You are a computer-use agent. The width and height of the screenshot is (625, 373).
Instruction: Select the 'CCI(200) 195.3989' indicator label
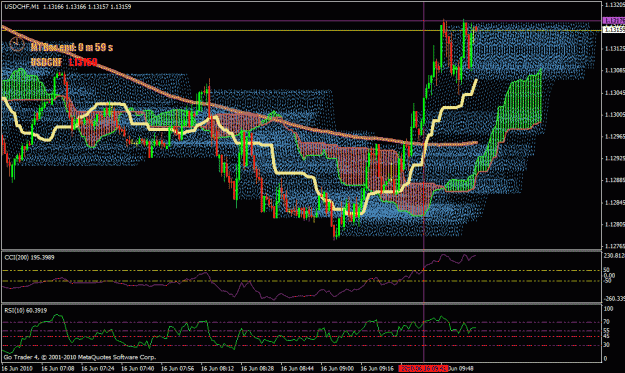29,258
